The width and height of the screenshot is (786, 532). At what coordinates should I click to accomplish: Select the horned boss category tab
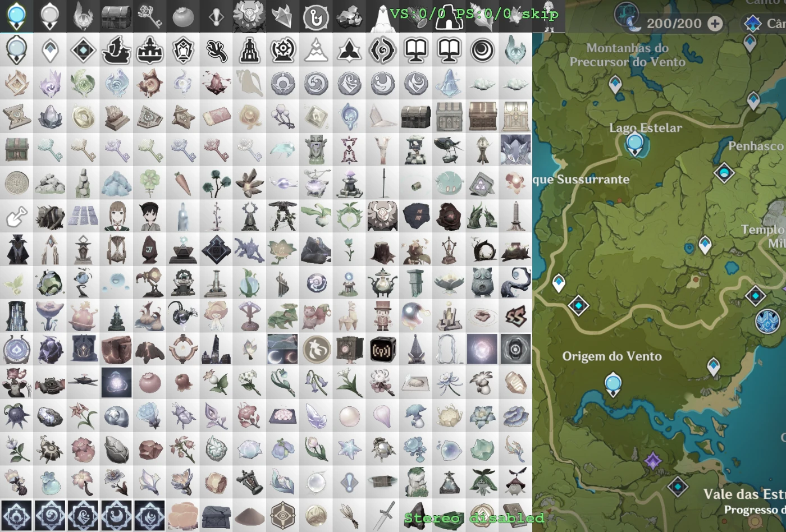249,16
